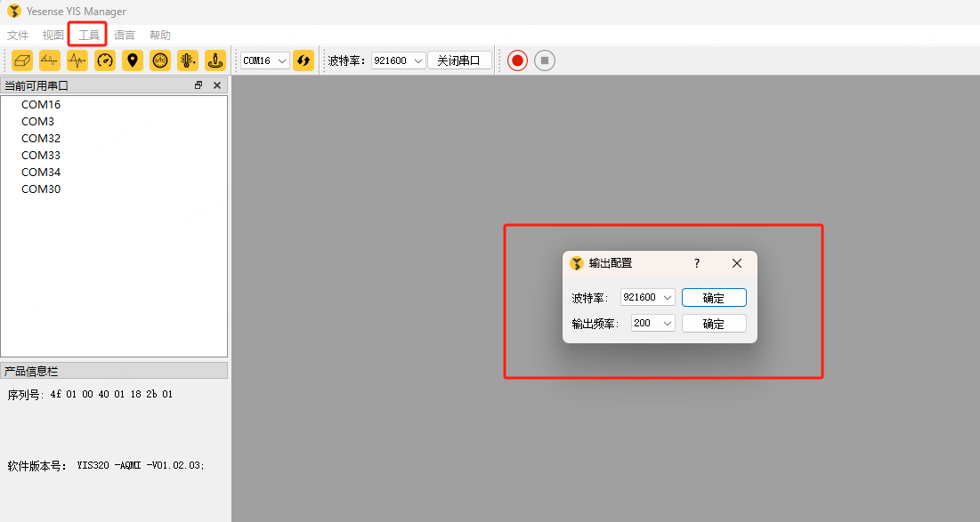Open the 语言 menu
This screenshot has width=980, height=522.
pyautogui.click(x=125, y=36)
